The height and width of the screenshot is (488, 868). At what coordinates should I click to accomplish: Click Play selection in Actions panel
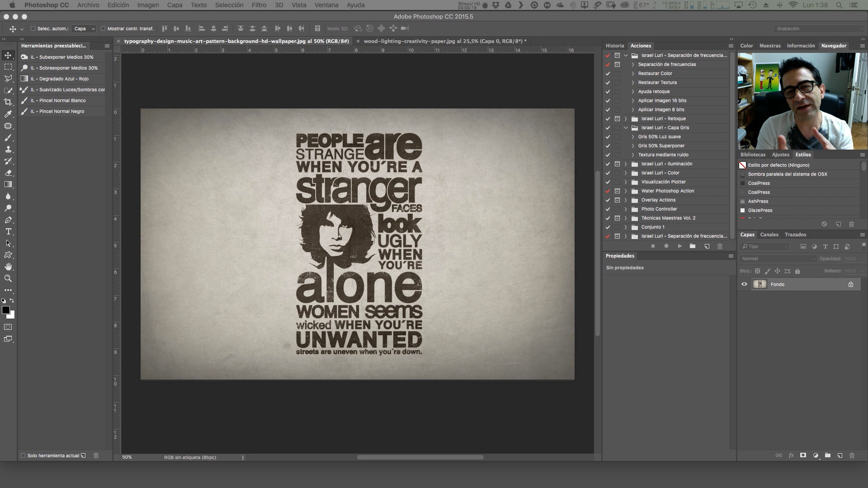click(x=679, y=246)
